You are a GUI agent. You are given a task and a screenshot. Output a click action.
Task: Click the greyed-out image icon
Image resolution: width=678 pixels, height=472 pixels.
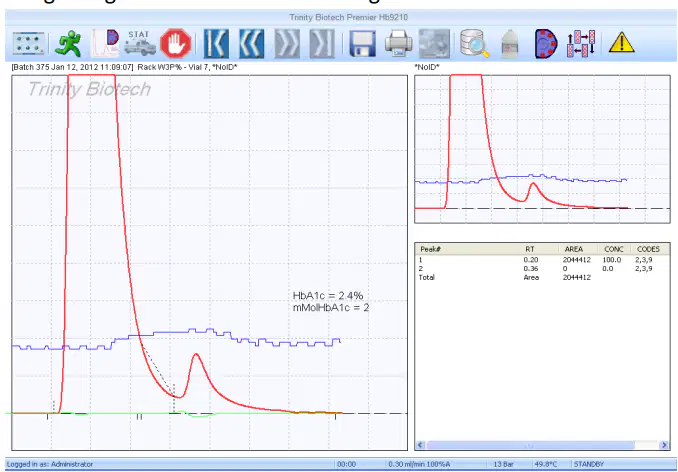[435, 44]
